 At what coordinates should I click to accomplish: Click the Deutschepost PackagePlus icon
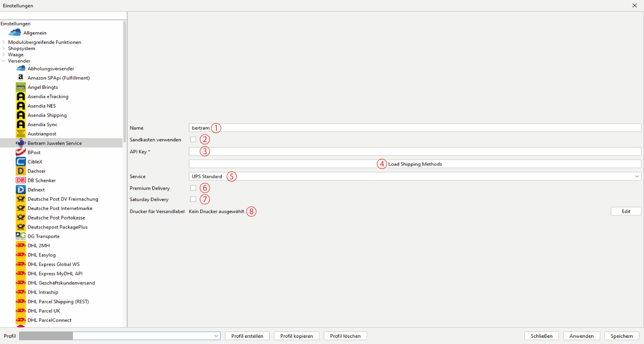(x=21, y=227)
